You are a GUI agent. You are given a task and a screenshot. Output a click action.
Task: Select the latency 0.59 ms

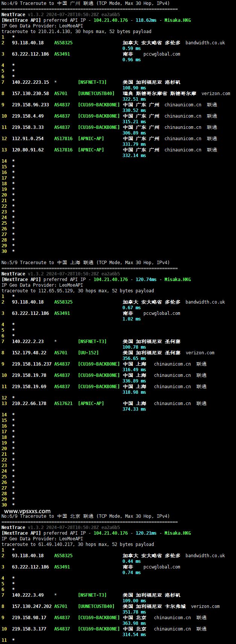click(x=132, y=48)
